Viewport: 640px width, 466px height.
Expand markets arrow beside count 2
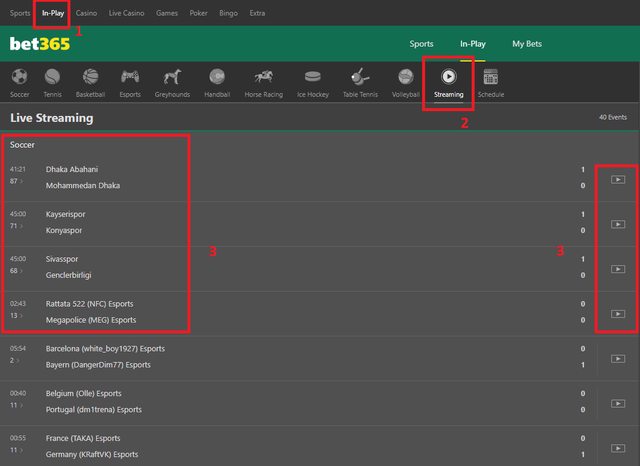coord(18,361)
